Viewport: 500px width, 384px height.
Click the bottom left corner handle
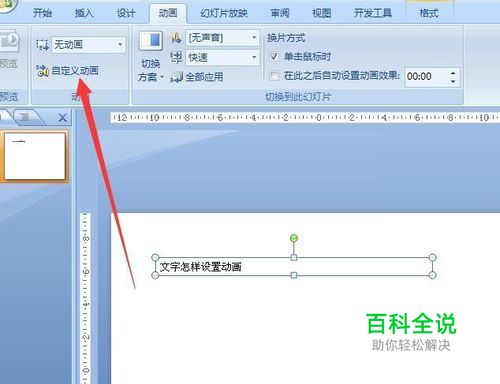tap(155, 275)
